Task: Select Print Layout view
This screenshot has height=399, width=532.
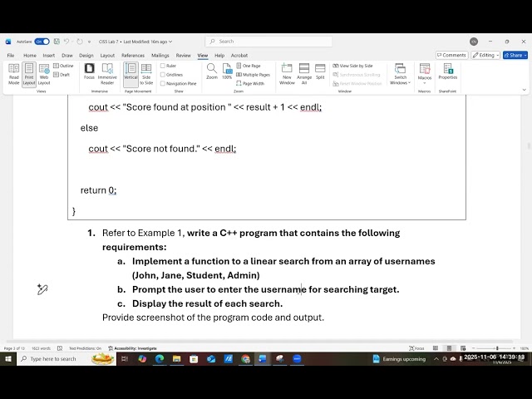Action: [29, 74]
